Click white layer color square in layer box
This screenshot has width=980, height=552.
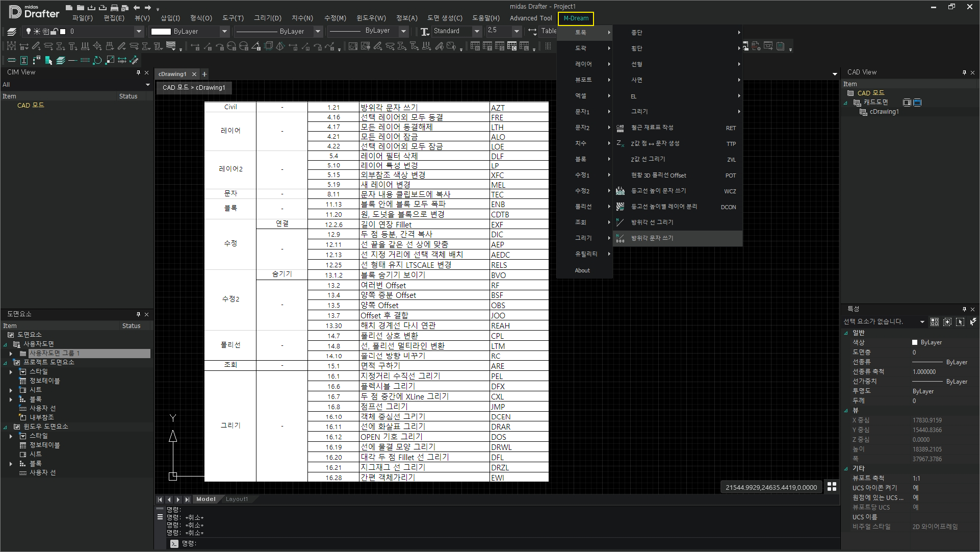(x=63, y=32)
